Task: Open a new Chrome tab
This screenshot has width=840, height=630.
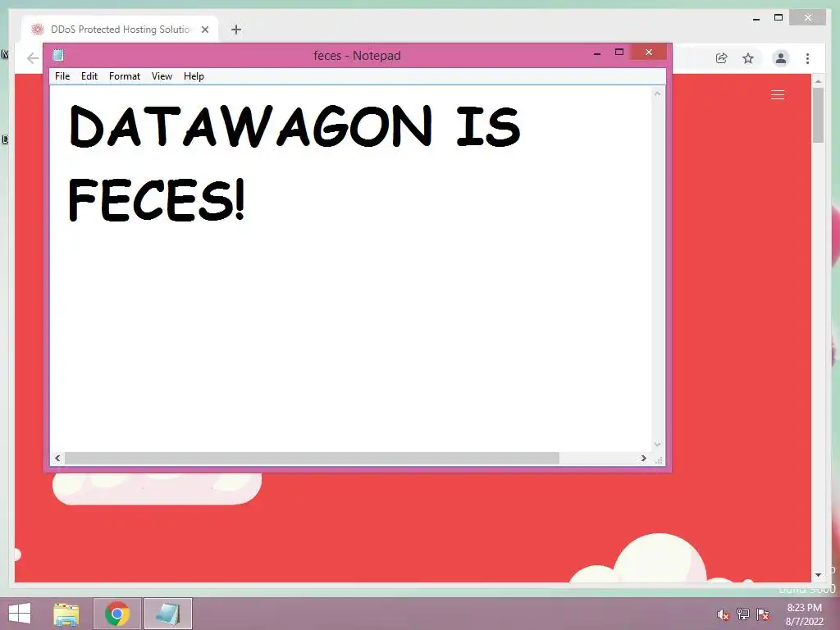Action: tap(236, 30)
